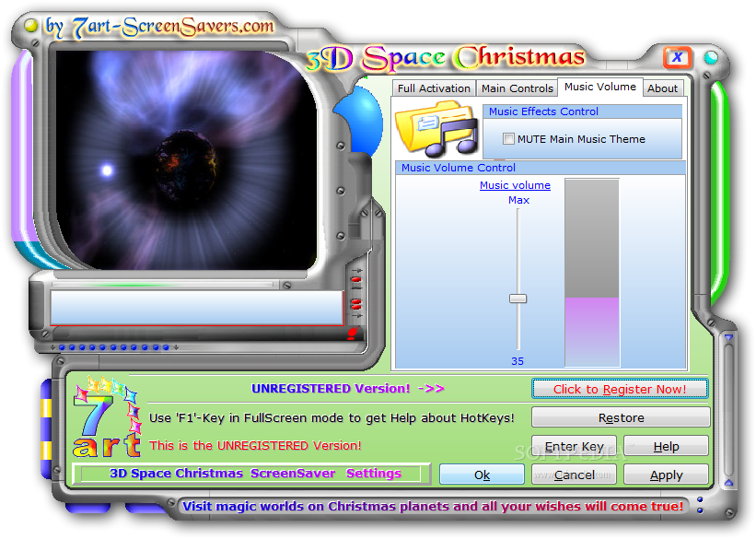756x539 pixels.
Task: Click the Enter Key button
Action: coord(574,446)
